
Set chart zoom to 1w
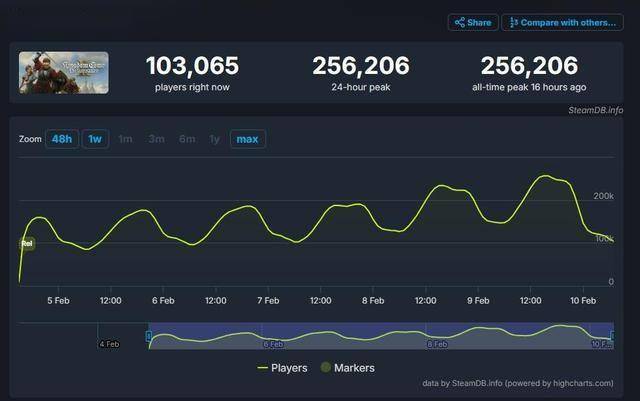pos(95,139)
